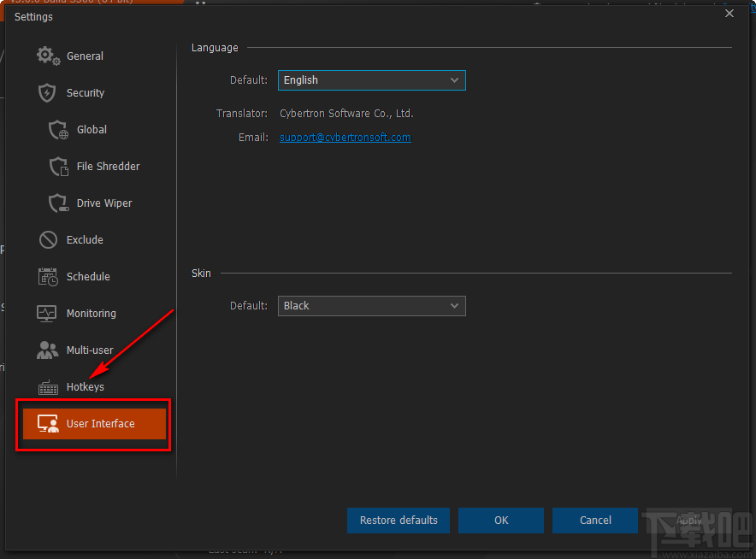This screenshot has width=756, height=559.
Task: Click the Language section heading
Action: click(x=215, y=48)
